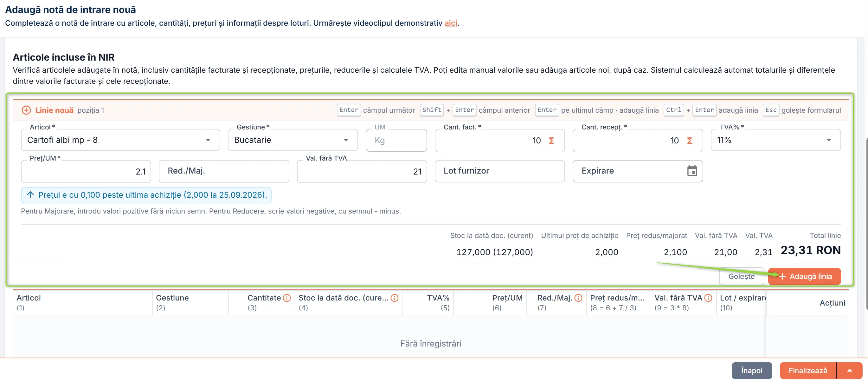Focus the Preț/UM input field
This screenshot has width=868, height=383.
click(x=86, y=171)
